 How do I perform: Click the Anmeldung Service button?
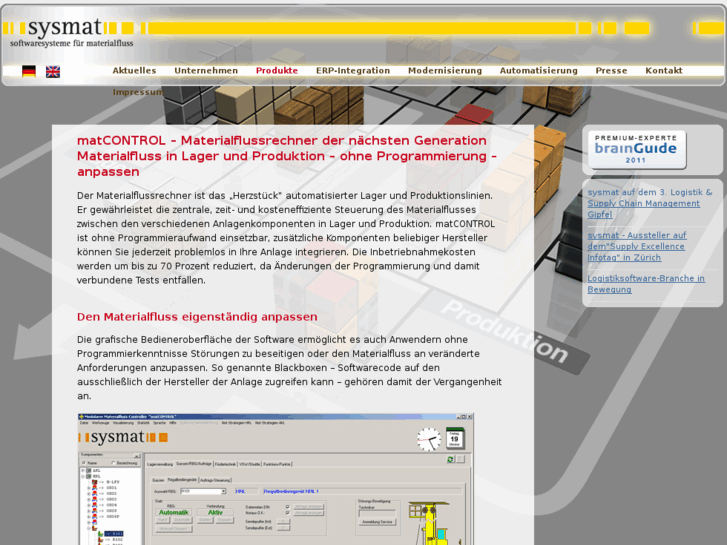tap(377, 522)
